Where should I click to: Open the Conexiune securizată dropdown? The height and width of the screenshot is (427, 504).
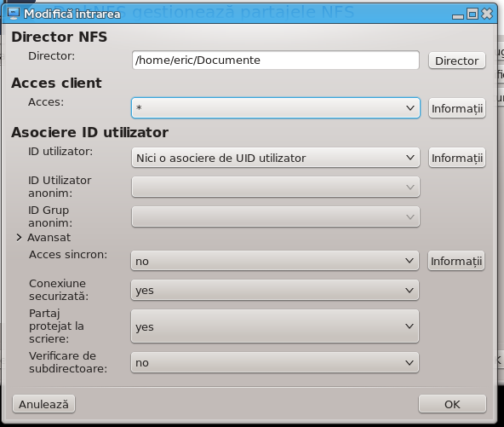(275, 291)
